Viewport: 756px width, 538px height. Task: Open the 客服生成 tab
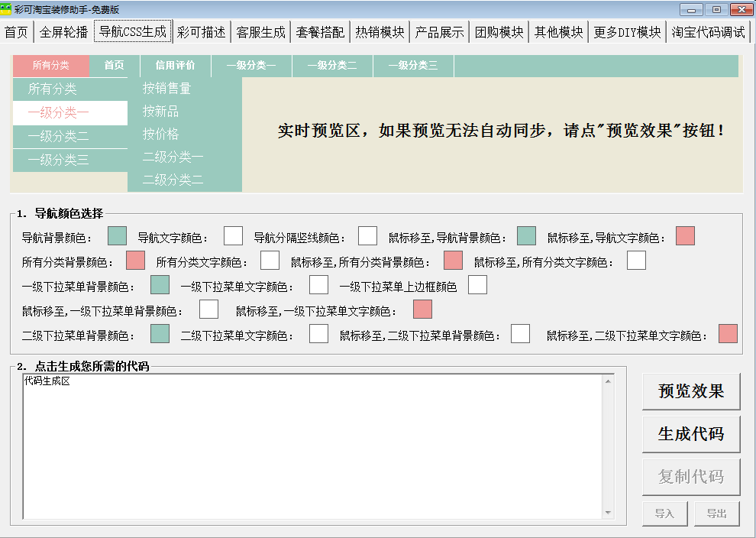coord(260,32)
